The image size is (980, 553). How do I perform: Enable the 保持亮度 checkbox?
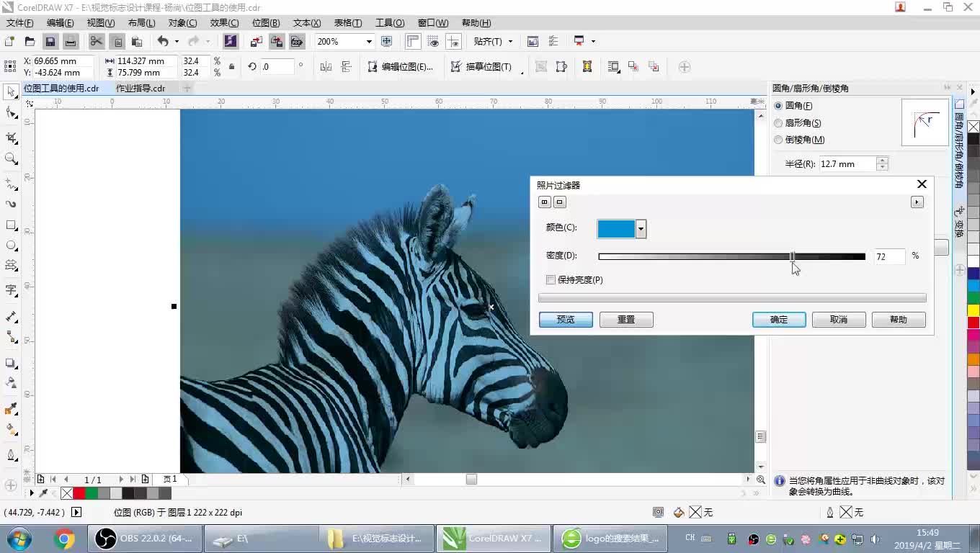click(x=551, y=279)
